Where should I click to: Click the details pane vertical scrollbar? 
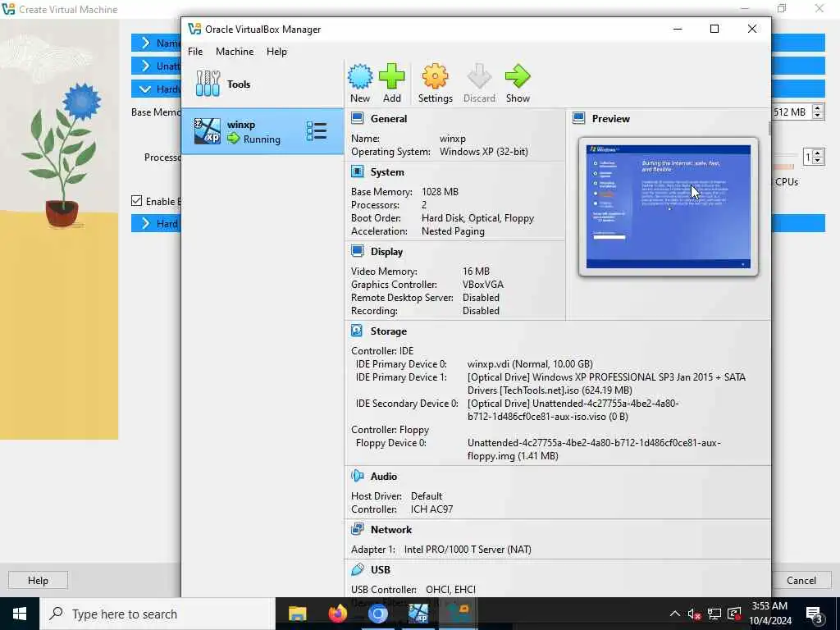pos(769,129)
